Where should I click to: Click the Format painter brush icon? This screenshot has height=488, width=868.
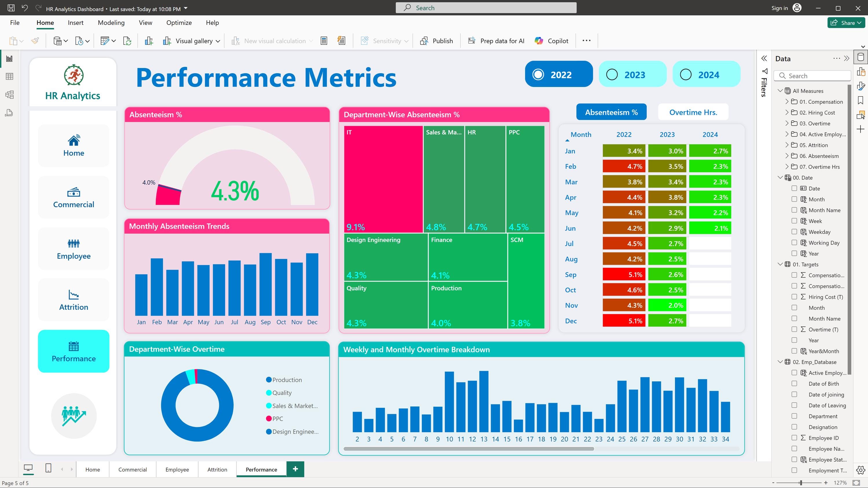coord(35,41)
